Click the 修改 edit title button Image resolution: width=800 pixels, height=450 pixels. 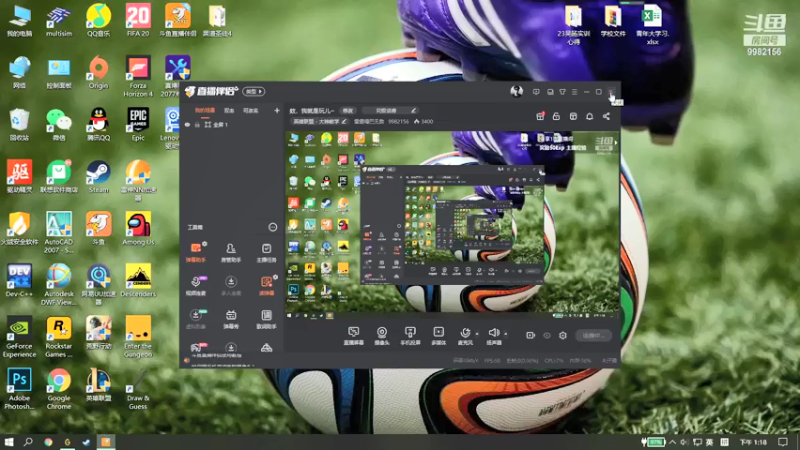(347, 111)
